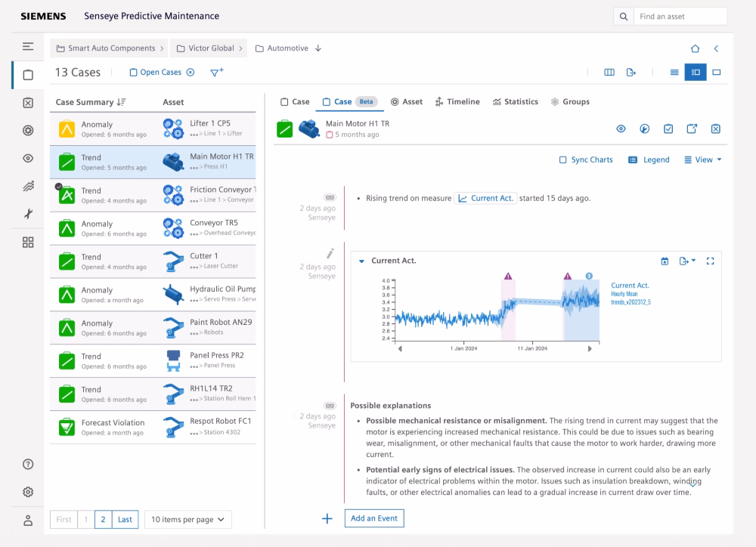Go to page 1

tap(86, 520)
